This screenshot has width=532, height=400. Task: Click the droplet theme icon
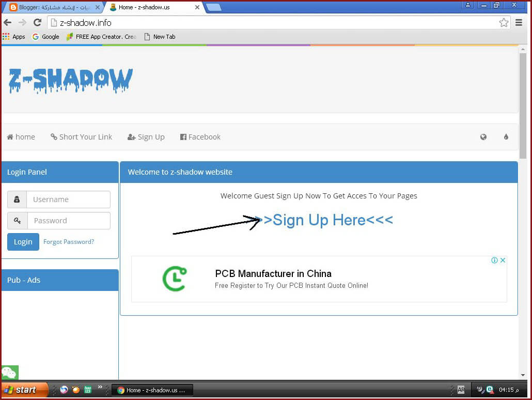506,137
